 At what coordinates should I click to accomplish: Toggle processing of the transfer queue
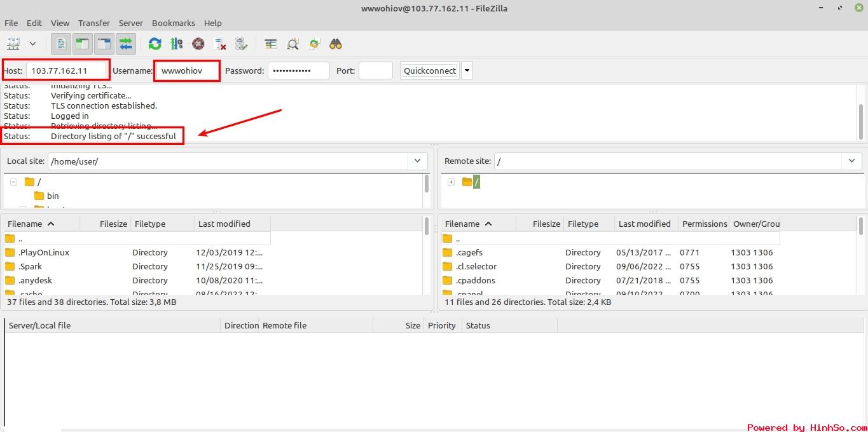coord(177,44)
